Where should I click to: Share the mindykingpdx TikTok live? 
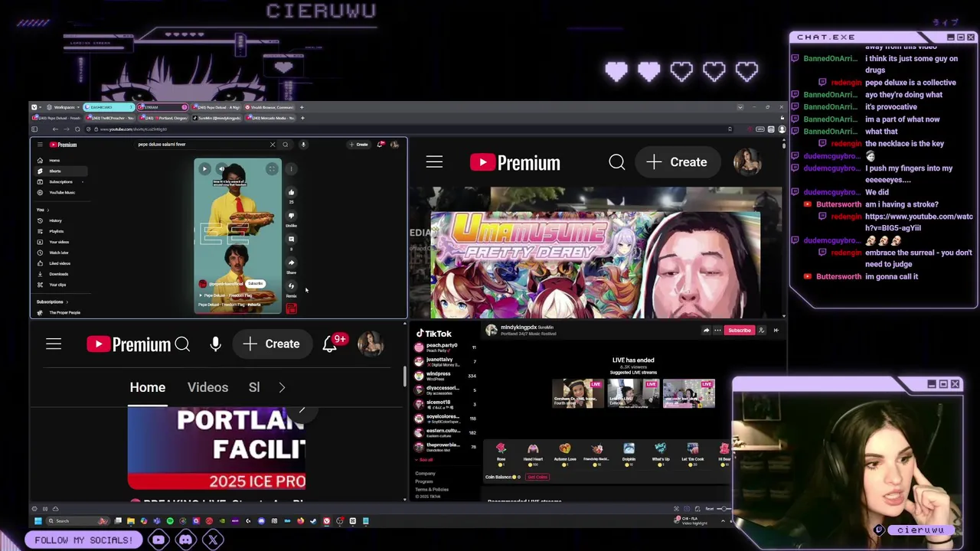click(x=706, y=331)
